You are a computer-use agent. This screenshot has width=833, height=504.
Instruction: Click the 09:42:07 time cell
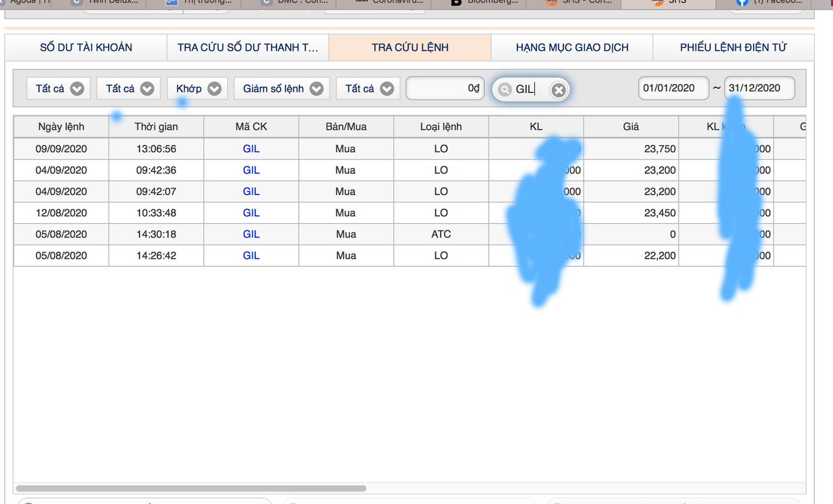(156, 192)
